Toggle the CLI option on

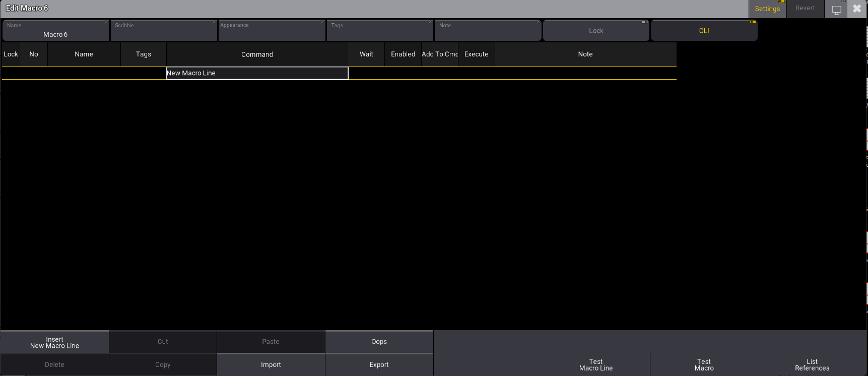704,31
